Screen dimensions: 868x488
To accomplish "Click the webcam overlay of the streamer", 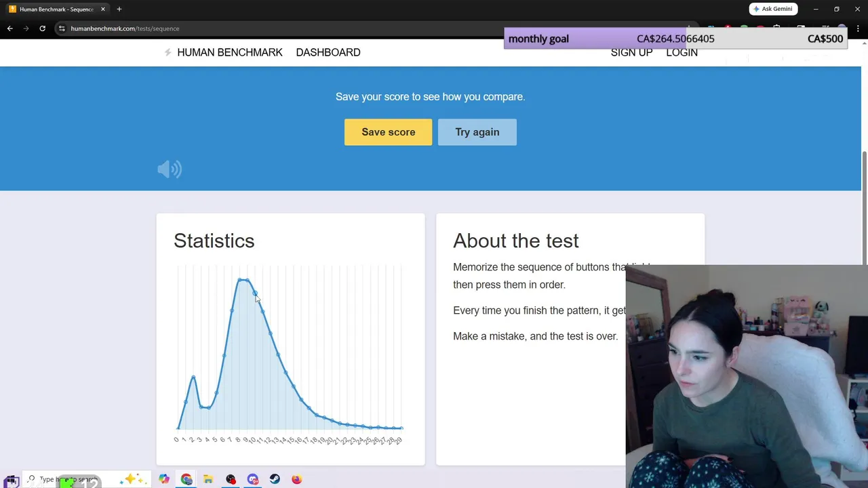I will pos(747,376).
